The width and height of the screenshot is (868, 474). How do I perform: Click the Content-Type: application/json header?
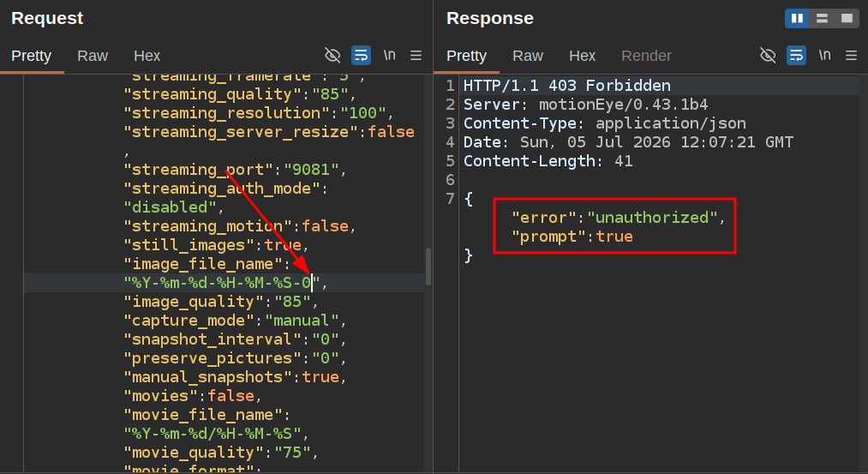click(604, 123)
